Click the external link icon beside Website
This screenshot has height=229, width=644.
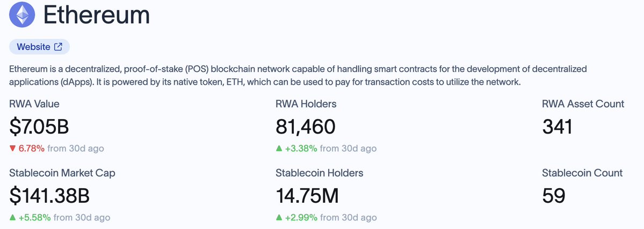coord(58,47)
